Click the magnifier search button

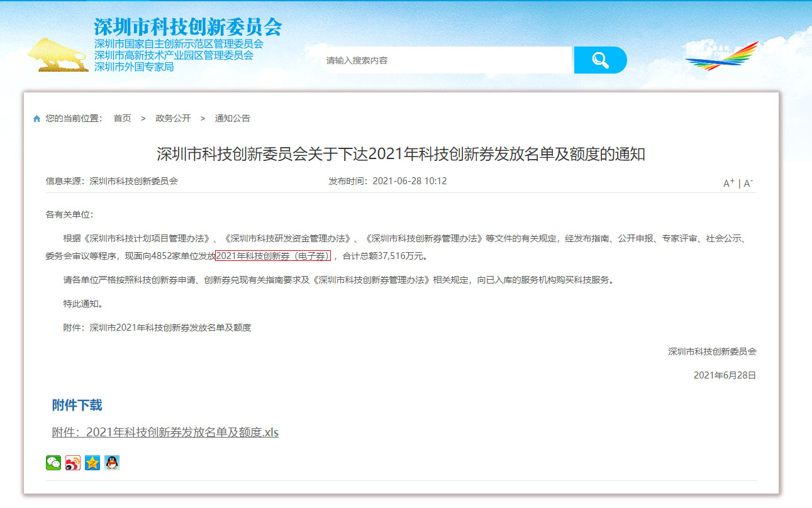click(601, 60)
